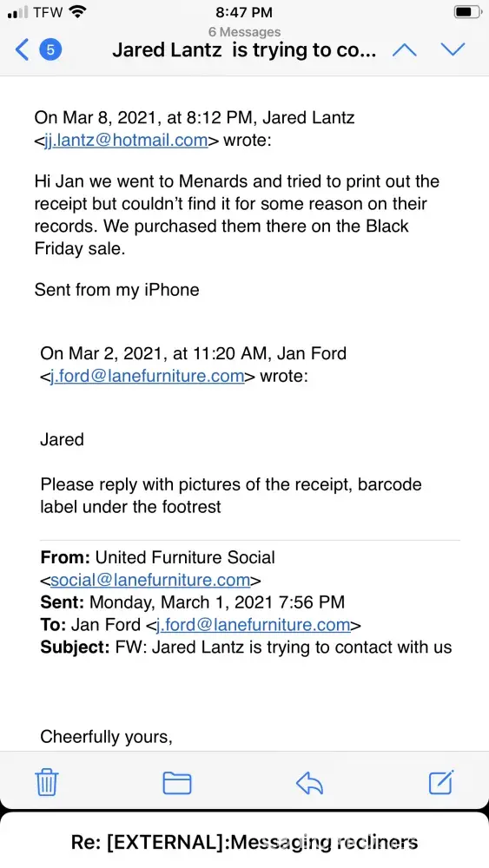The image size is (489, 868).
Task: Go back using the blue chevron
Action: point(23,50)
